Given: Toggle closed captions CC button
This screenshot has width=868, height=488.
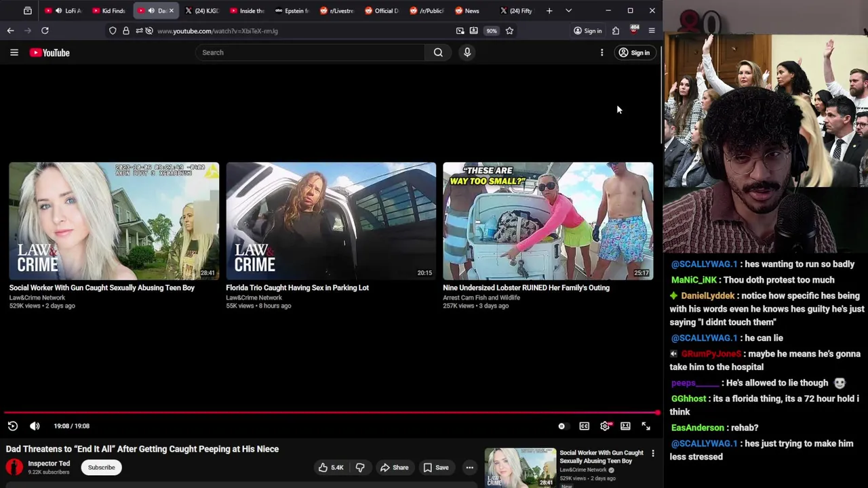Looking at the screenshot, I should (584, 426).
